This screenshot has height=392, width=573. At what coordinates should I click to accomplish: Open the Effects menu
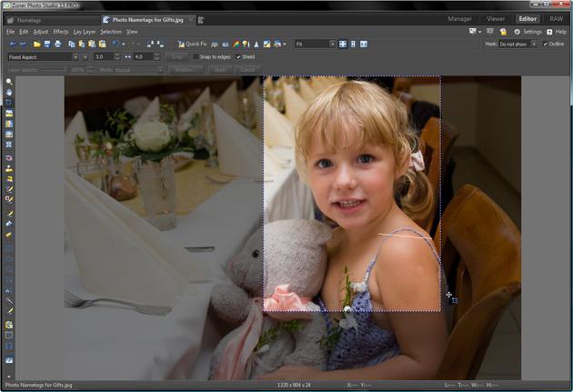coord(61,32)
